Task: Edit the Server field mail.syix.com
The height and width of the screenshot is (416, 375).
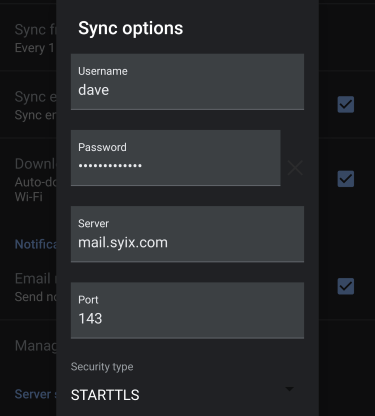Action: click(x=187, y=234)
